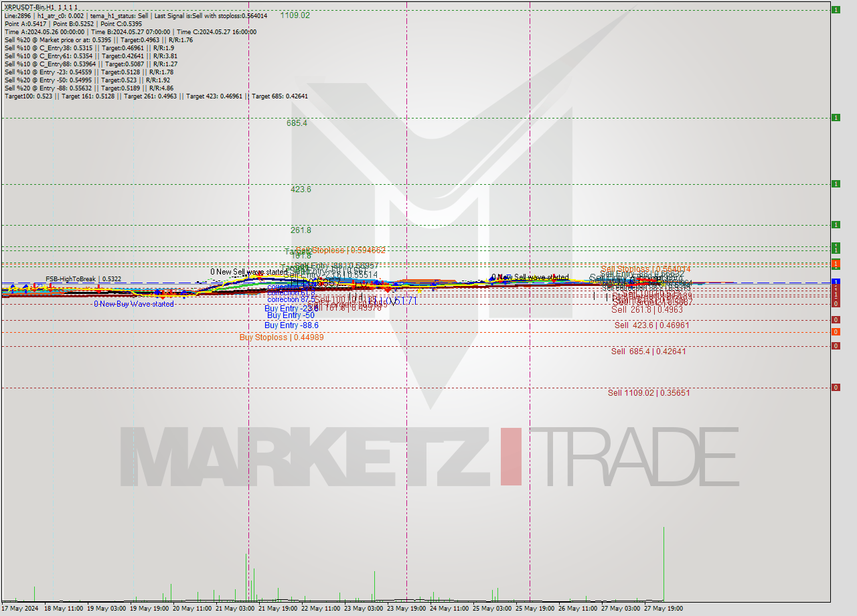Click the 'Buy Stoploss | 0.44989' label

(282, 337)
